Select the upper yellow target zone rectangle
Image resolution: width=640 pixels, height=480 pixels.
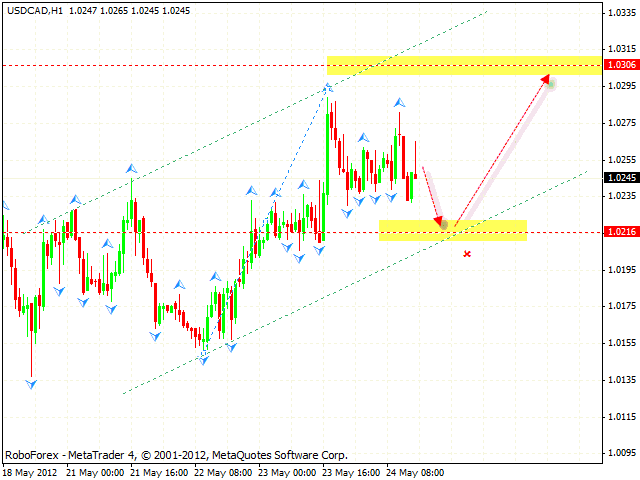pos(462,65)
